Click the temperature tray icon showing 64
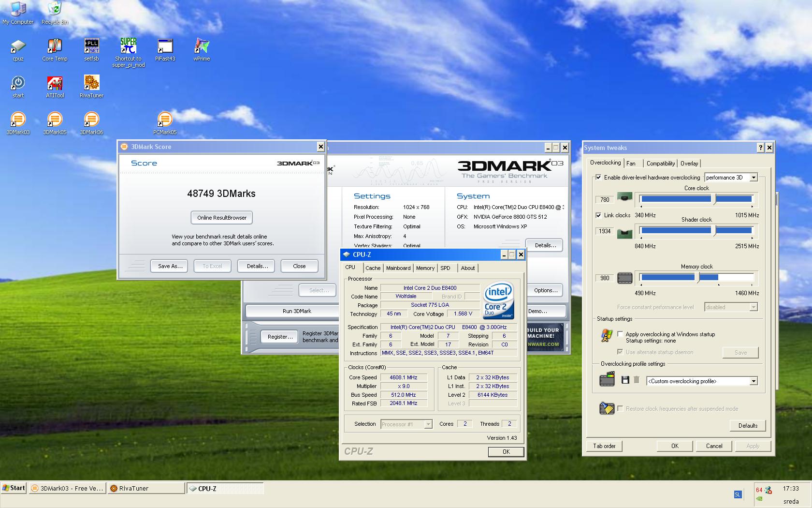The height and width of the screenshot is (508, 812). [x=759, y=490]
